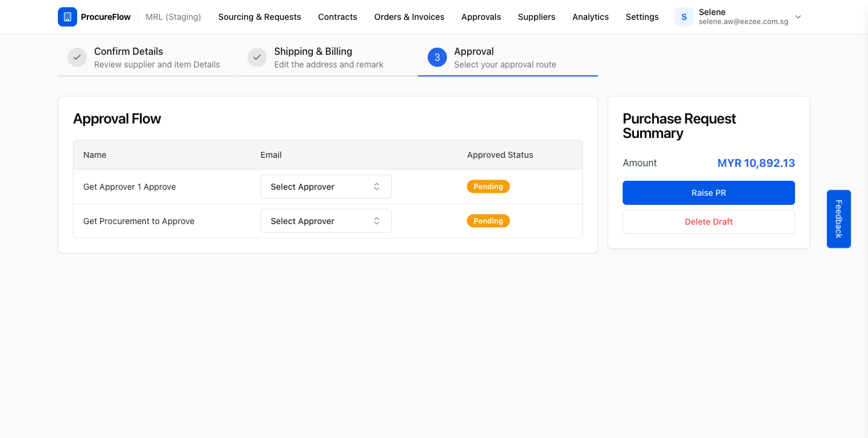The width and height of the screenshot is (868, 438).
Task: Click the Approved Status column header
Action: point(500,155)
